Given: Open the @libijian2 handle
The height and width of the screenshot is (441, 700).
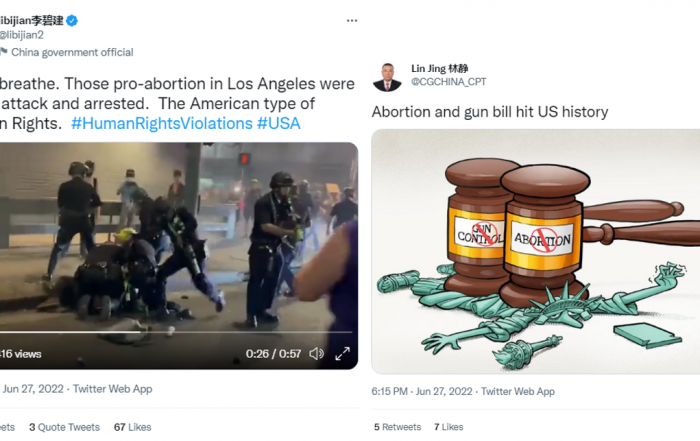Looking at the screenshot, I should [x=21, y=35].
